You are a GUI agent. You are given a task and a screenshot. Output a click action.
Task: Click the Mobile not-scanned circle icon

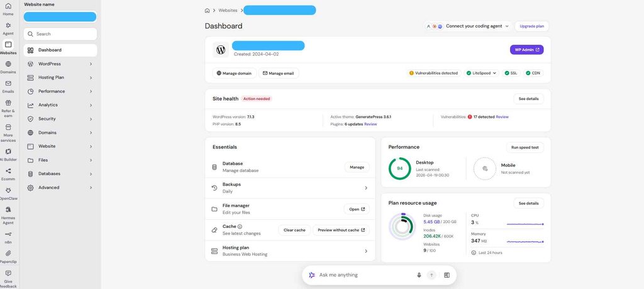coord(485,169)
